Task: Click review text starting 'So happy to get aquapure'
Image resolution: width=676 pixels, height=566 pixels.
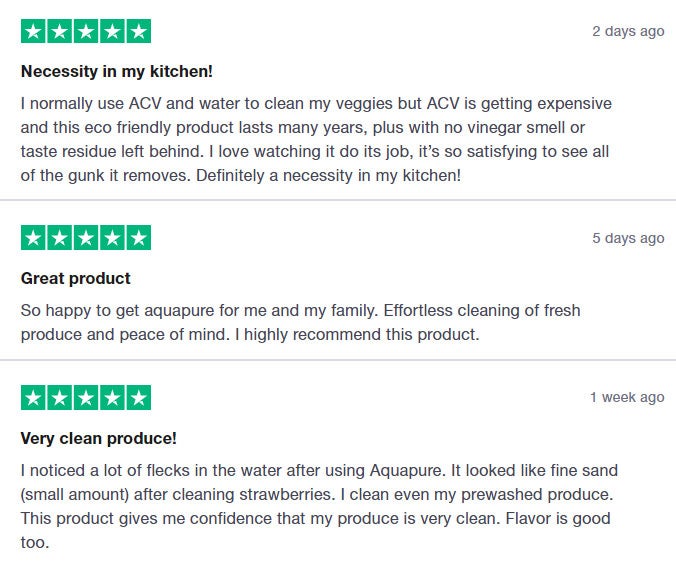Action: [300, 322]
